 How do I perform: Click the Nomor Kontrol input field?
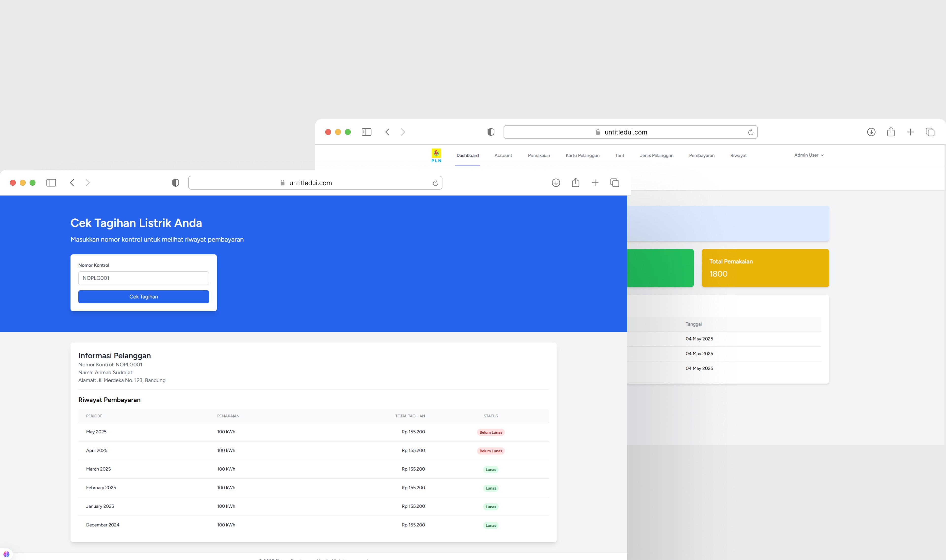click(x=143, y=278)
